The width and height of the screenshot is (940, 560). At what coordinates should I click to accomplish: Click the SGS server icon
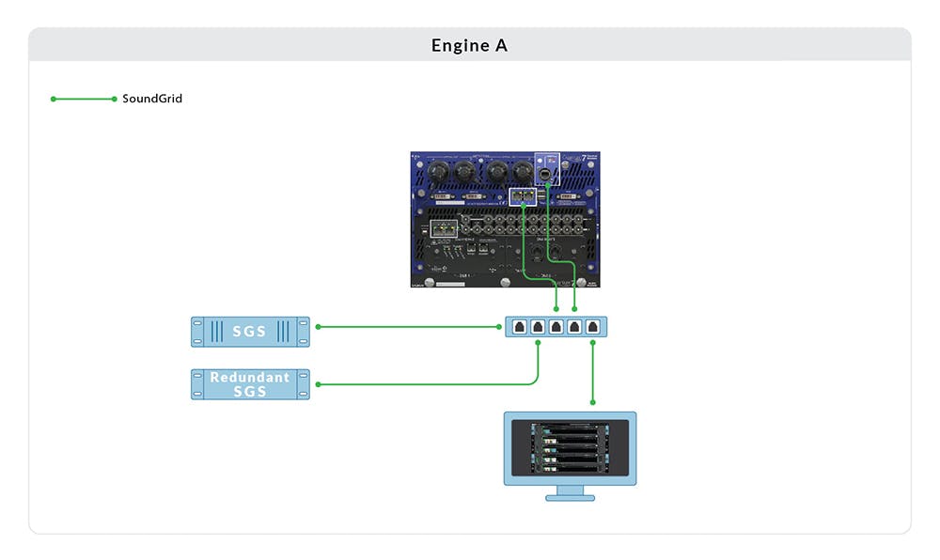[250, 332]
